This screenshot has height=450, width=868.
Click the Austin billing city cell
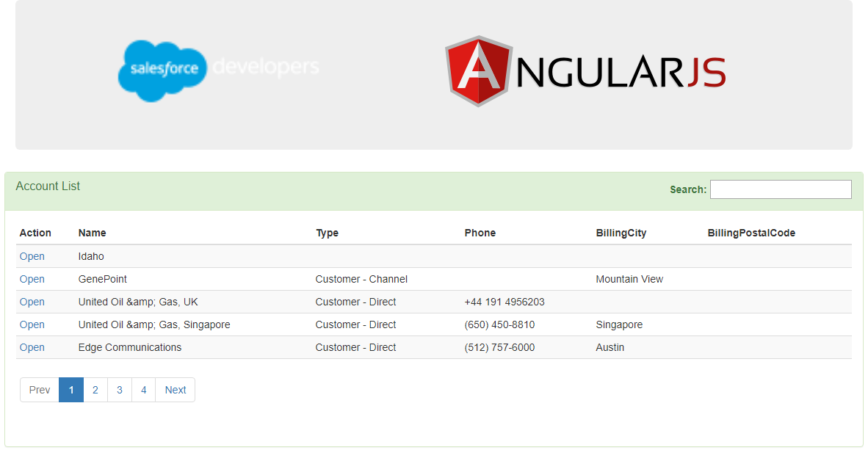coord(610,347)
